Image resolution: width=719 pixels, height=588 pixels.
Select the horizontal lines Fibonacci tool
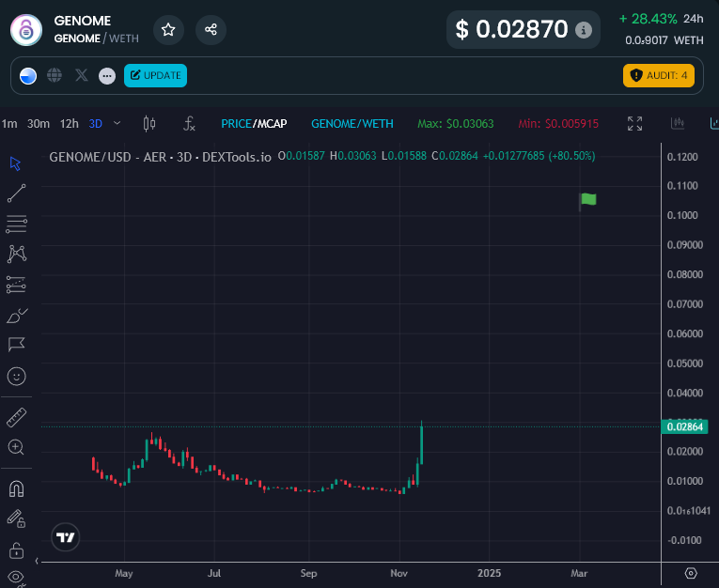tap(17, 224)
